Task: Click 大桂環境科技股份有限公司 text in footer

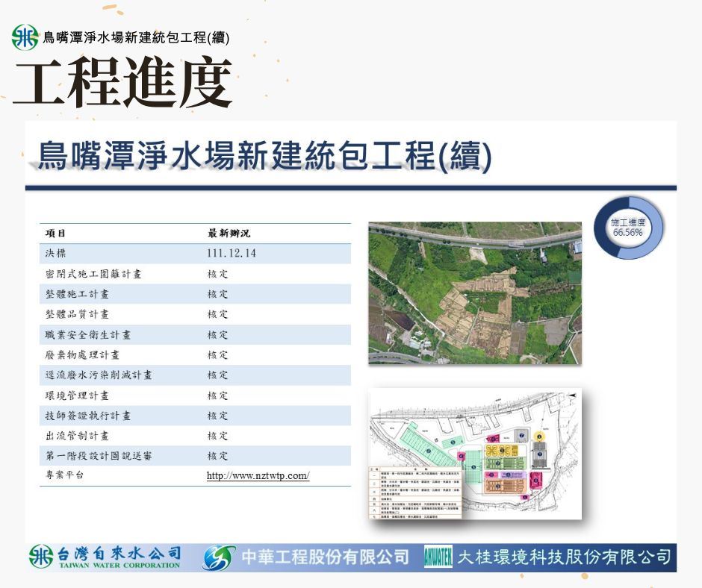Action: (563, 557)
